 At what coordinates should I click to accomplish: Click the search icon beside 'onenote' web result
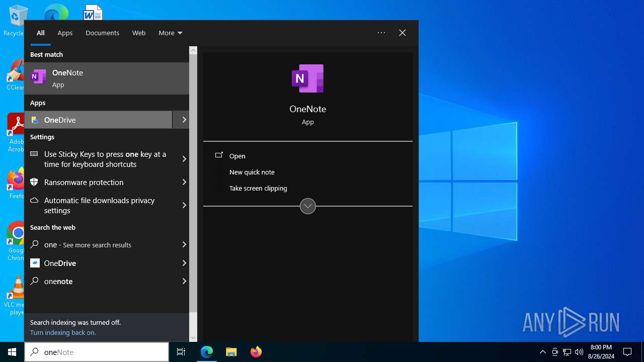pos(35,281)
